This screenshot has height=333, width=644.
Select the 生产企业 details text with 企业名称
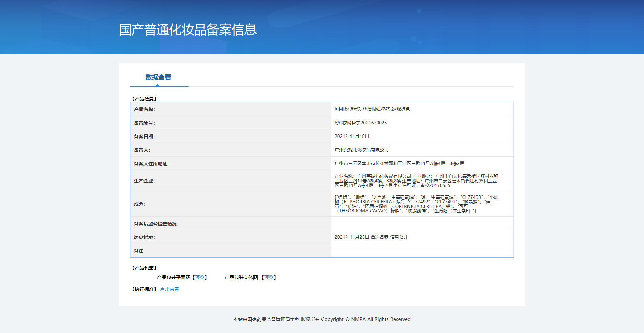[417, 181]
